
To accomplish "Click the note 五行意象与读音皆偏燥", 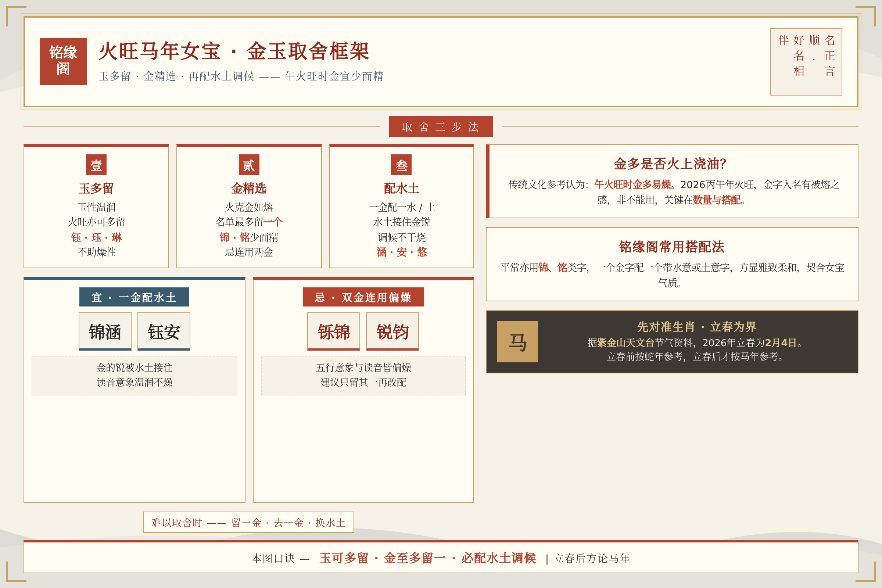I will click(x=363, y=367).
